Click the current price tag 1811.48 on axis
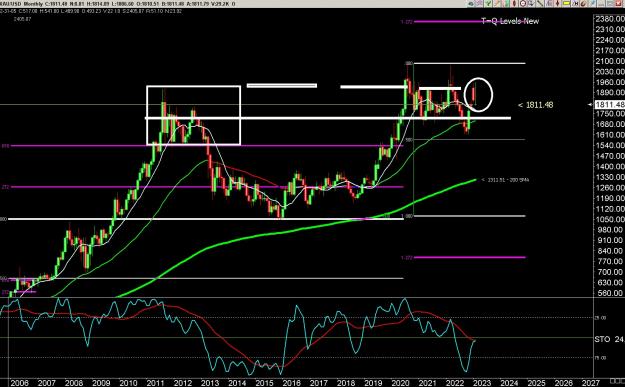This screenshot has width=625, height=387. [609, 104]
